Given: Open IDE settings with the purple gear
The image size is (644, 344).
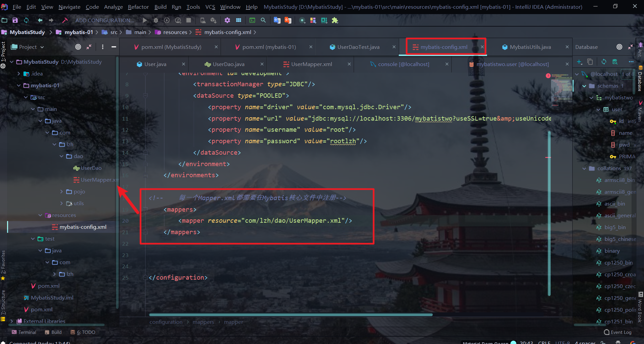Looking at the screenshot, I should point(227,20).
